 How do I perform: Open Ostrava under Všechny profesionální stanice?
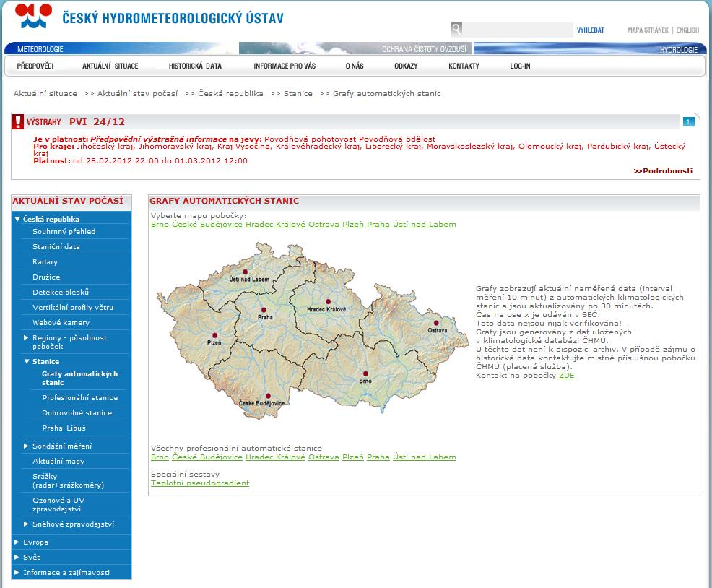click(324, 457)
